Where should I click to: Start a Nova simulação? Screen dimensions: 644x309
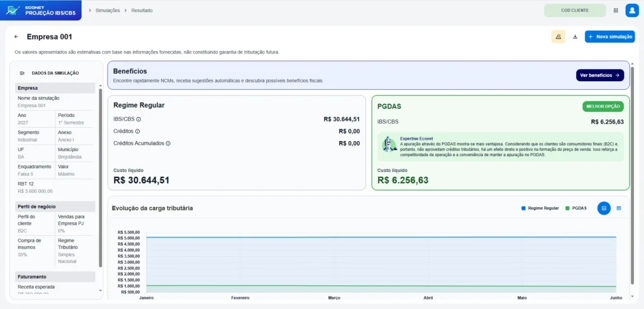click(x=610, y=37)
